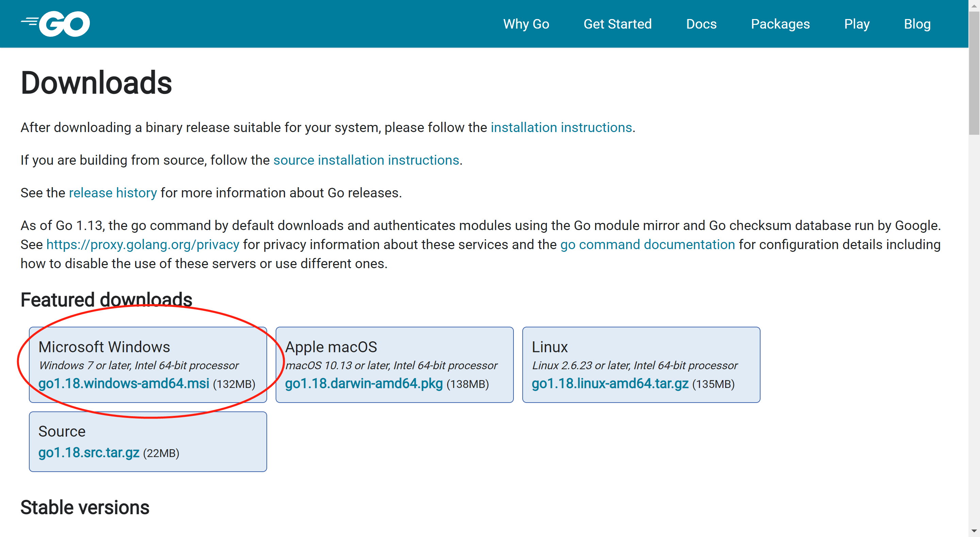
Task: Click the scrollbar down arrow
Action: coord(974,531)
